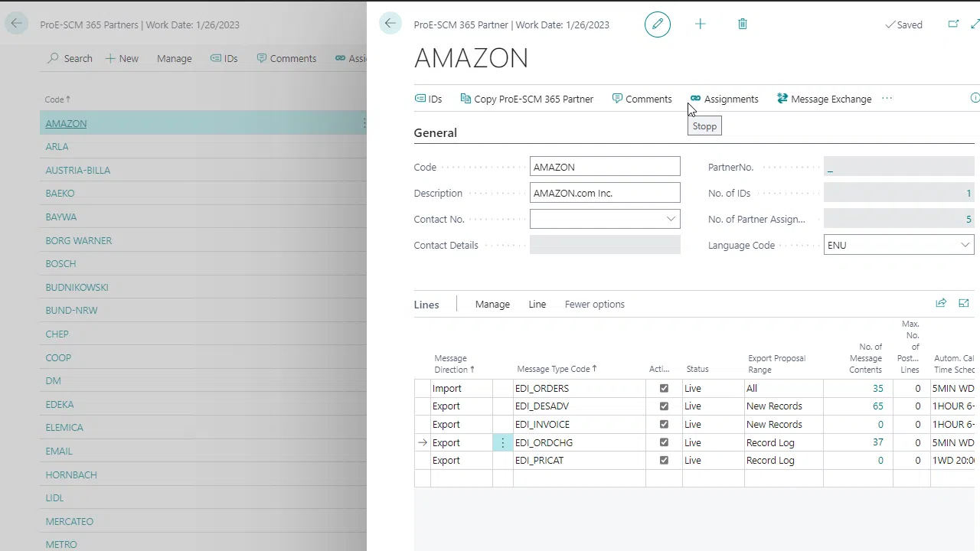Open LIDL partner in list
The width and height of the screenshot is (980, 551).
pos(54,497)
